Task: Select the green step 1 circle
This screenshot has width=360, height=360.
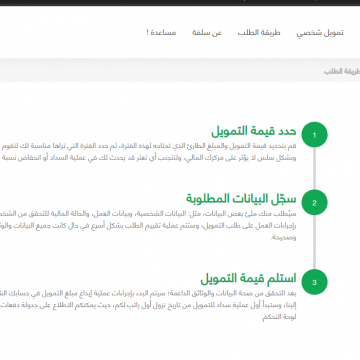Action: click(x=314, y=135)
